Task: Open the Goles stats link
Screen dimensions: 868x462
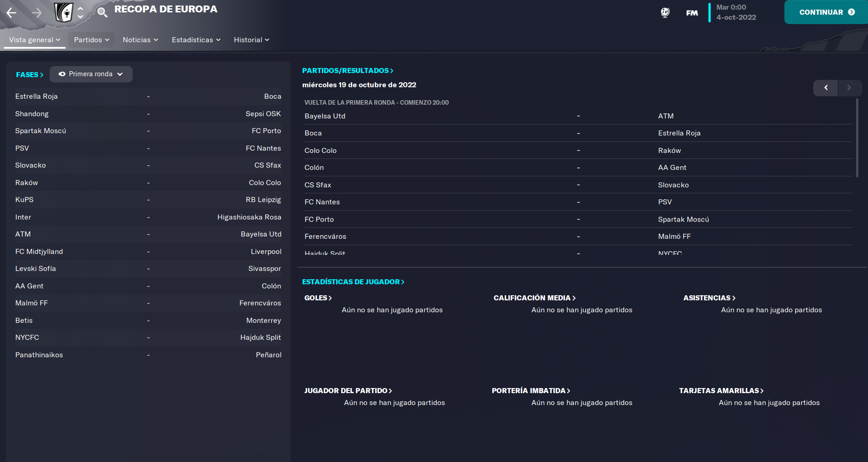Action: pos(318,298)
